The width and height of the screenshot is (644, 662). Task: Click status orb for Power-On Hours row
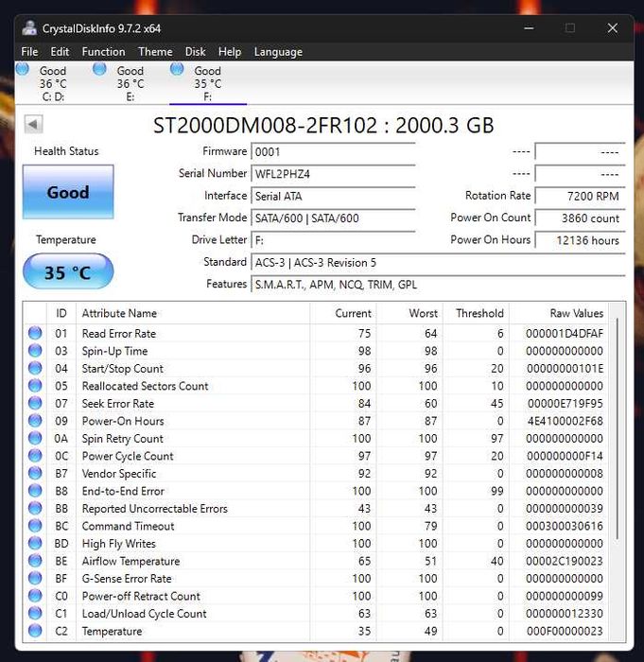click(x=35, y=421)
